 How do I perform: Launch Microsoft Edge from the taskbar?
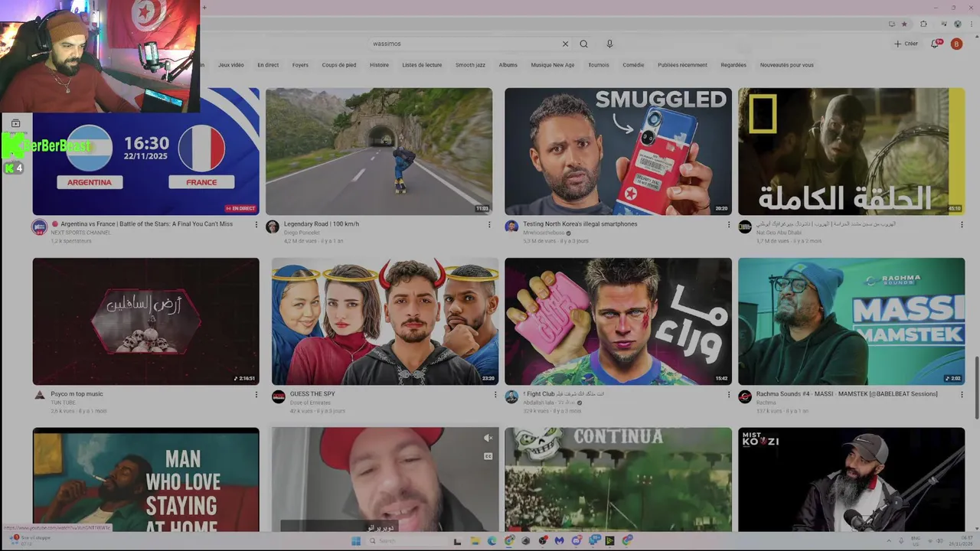[x=492, y=541]
